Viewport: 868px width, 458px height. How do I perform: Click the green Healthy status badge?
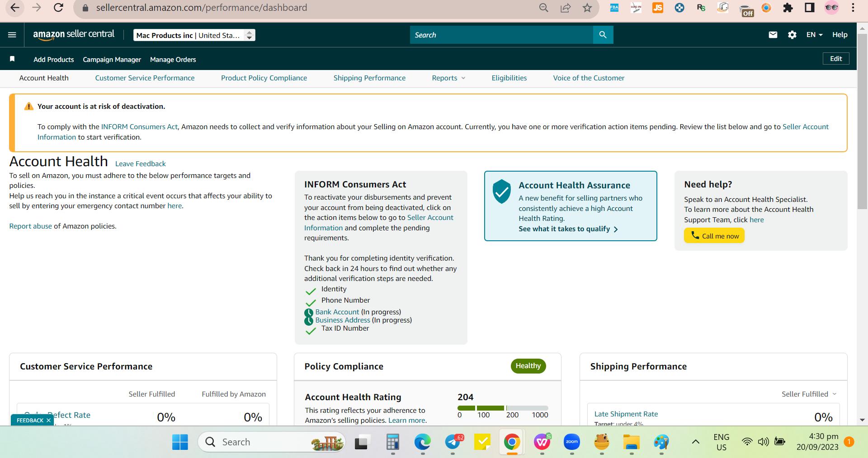[x=528, y=366]
